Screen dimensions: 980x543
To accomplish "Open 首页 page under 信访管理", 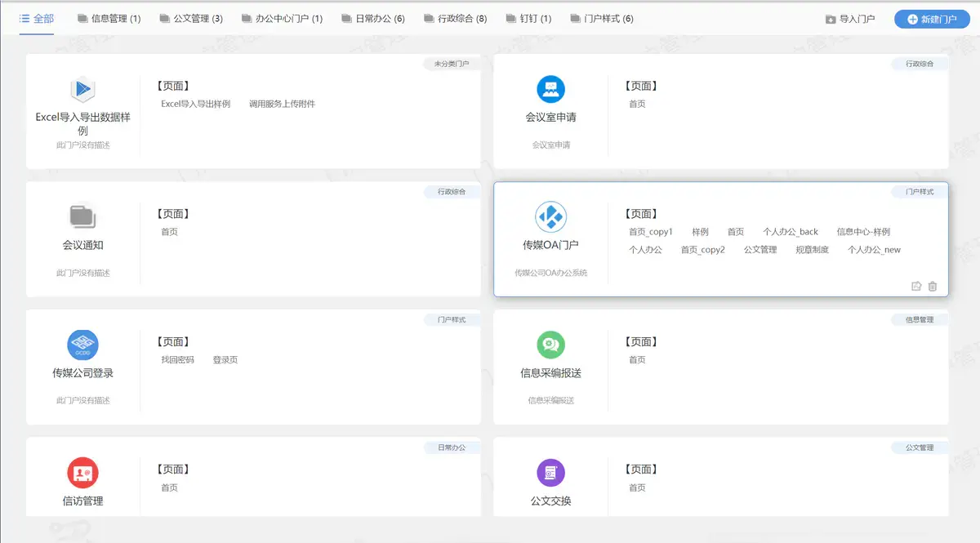I will 169,487.
